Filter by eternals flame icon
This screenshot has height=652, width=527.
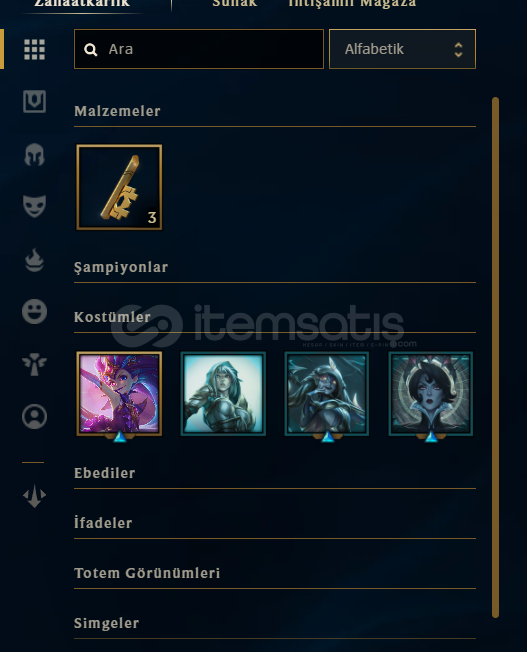click(34, 260)
